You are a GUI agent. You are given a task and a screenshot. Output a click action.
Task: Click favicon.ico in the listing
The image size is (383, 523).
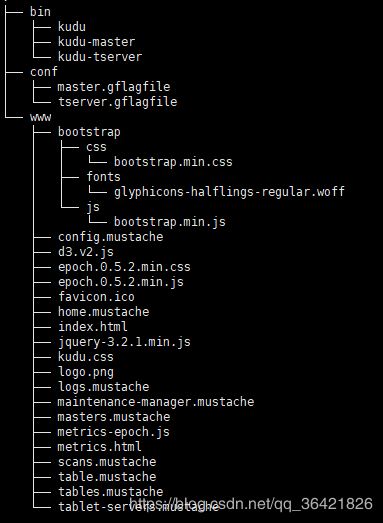(x=96, y=297)
